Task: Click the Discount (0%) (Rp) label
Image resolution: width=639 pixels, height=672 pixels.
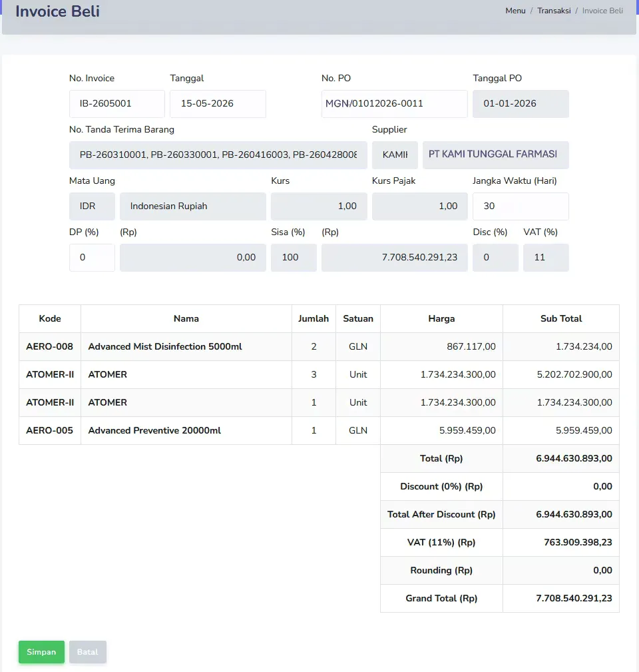Action: 441,486
